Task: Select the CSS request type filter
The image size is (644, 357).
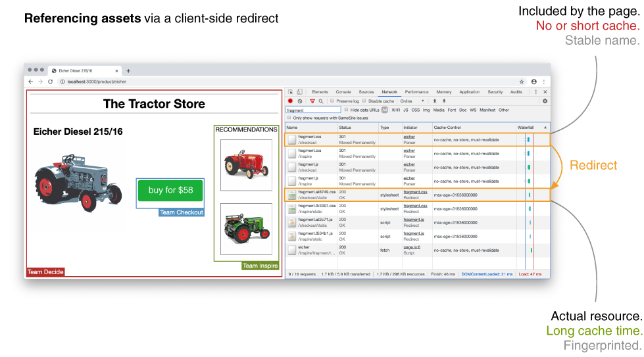Action: 415,110
